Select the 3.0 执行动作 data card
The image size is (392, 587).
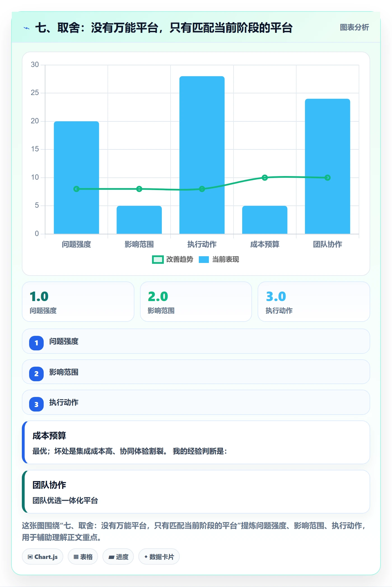[314, 302]
